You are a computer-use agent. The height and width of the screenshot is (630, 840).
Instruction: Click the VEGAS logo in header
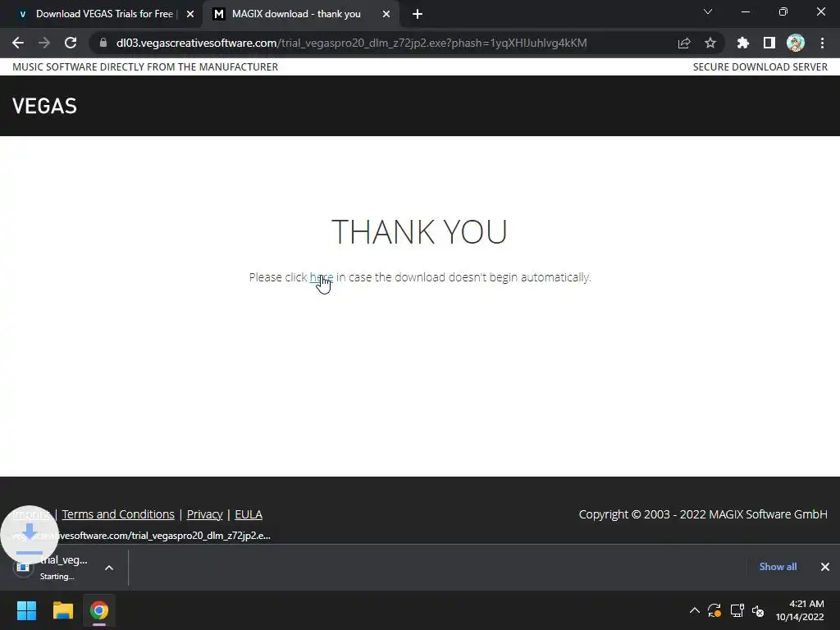(x=44, y=106)
